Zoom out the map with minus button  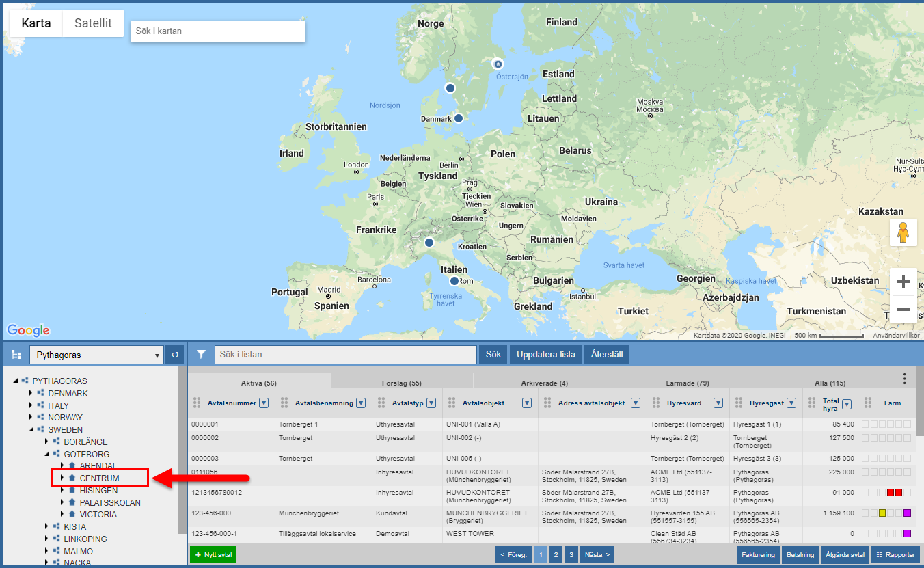click(x=903, y=310)
